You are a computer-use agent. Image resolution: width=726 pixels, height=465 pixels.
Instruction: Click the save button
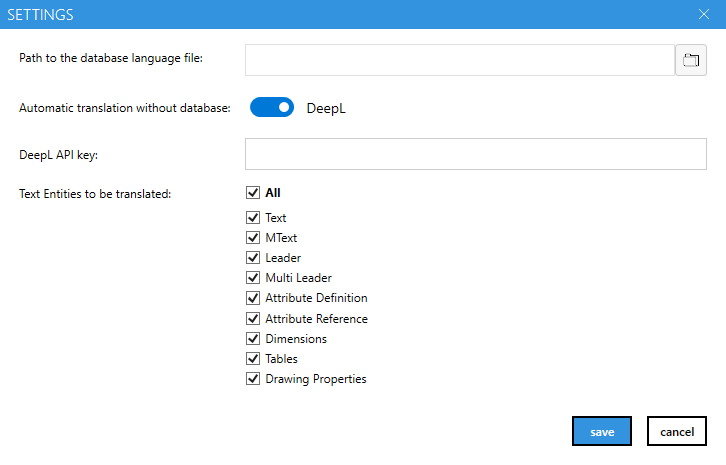[x=602, y=431]
